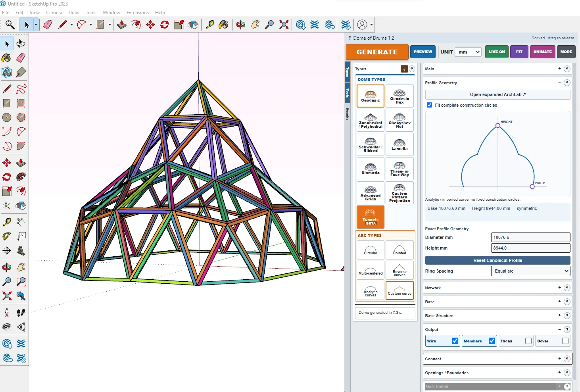Select Schwedler / Ribbed dome type
The width and height of the screenshot is (580, 392).
pyautogui.click(x=371, y=144)
